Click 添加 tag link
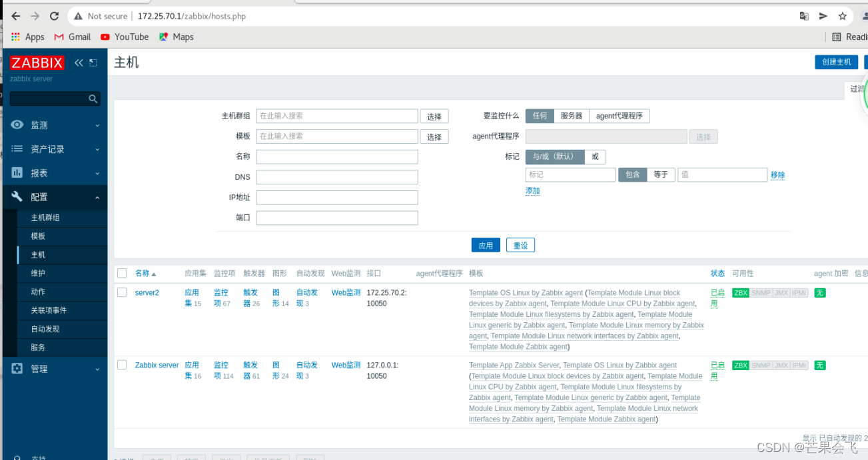Image resolution: width=868 pixels, height=460 pixels. [532, 191]
